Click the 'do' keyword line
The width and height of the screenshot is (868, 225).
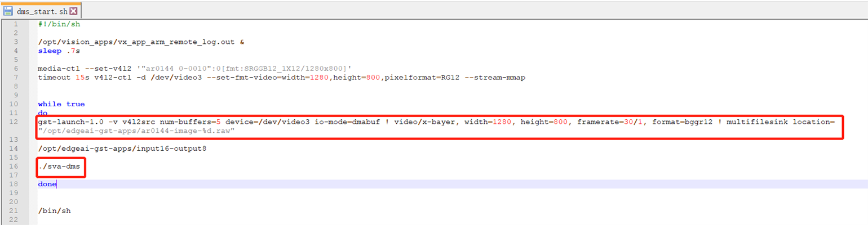(x=42, y=113)
